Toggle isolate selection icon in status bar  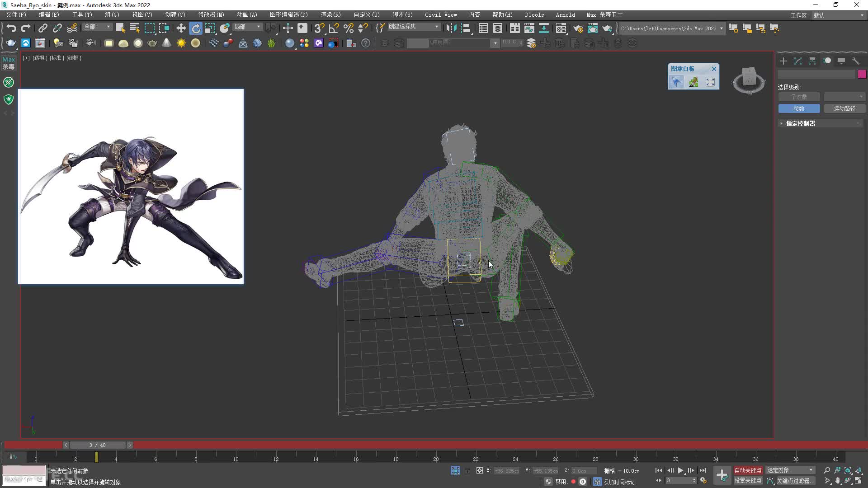[455, 470]
